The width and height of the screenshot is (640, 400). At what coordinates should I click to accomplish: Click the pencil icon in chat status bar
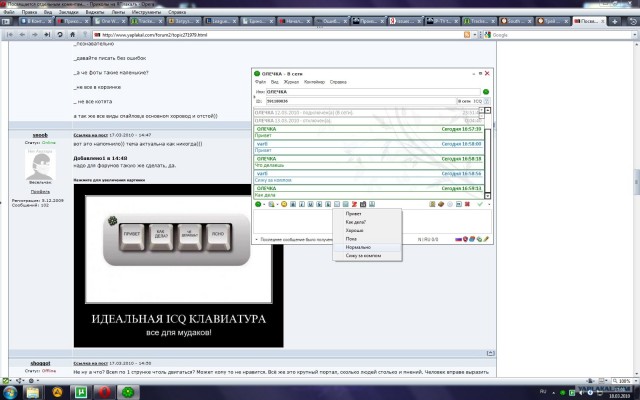486,239
